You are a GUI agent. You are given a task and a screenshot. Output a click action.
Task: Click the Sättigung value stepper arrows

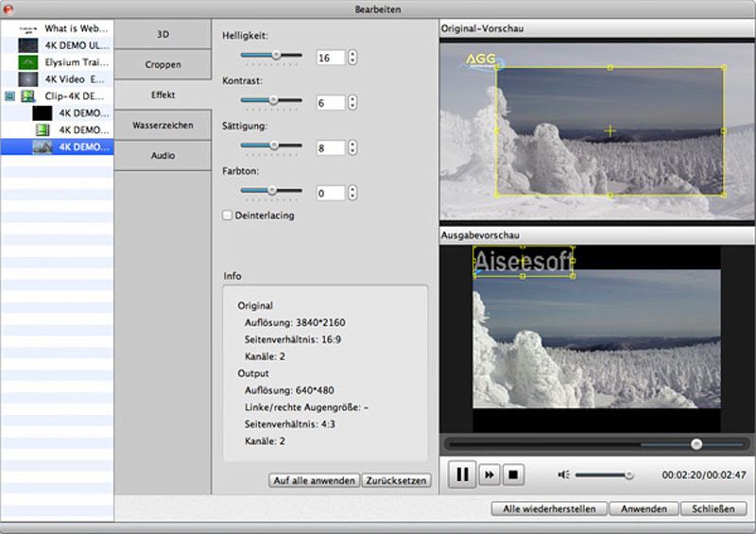click(352, 147)
